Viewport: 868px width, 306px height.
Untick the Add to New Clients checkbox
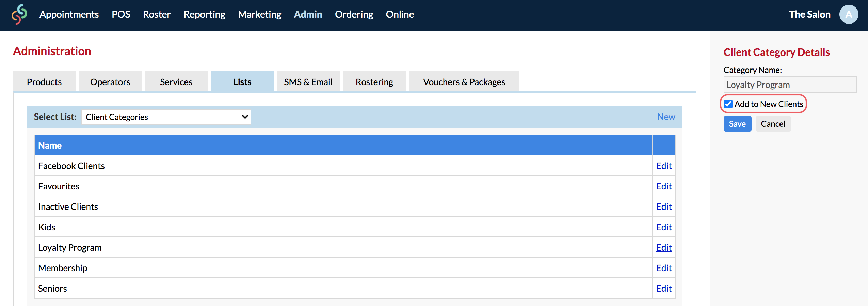tap(728, 104)
